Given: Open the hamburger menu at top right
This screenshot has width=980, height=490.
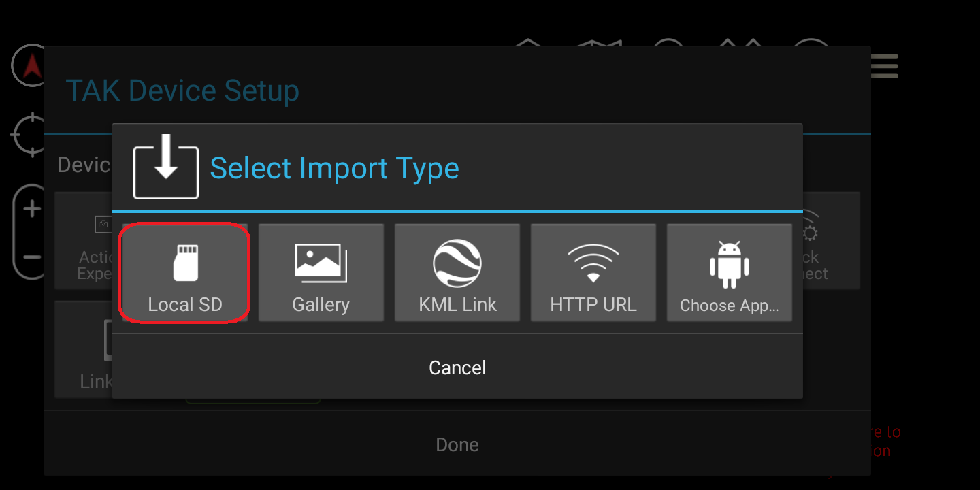Looking at the screenshot, I should tap(885, 66).
